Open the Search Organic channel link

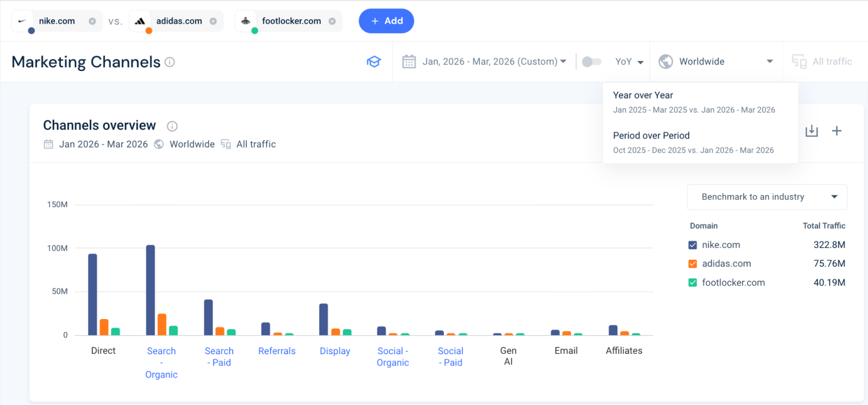162,363
